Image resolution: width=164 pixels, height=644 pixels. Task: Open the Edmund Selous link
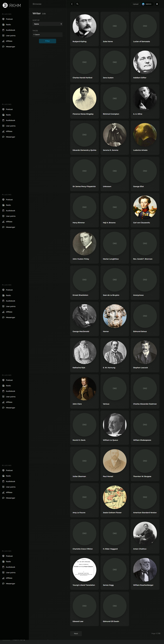point(140,332)
